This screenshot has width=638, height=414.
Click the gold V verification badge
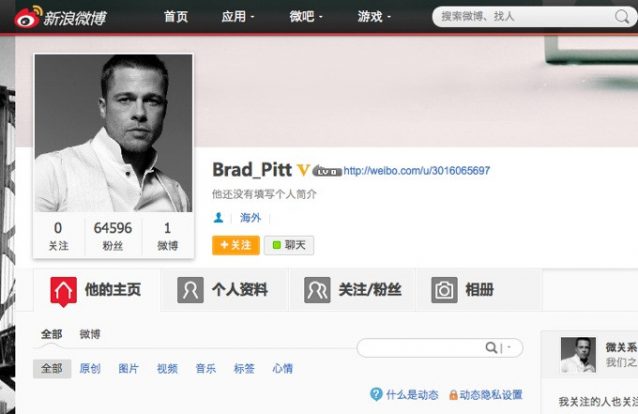(x=303, y=170)
